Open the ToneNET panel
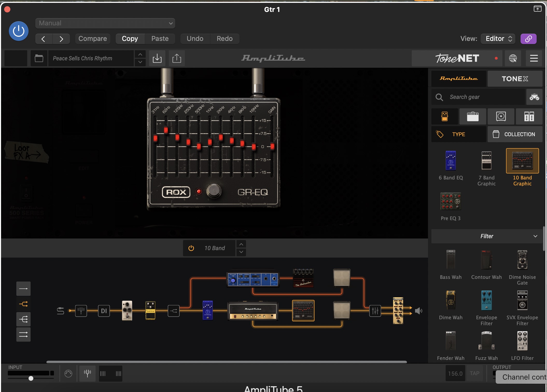 (457, 58)
